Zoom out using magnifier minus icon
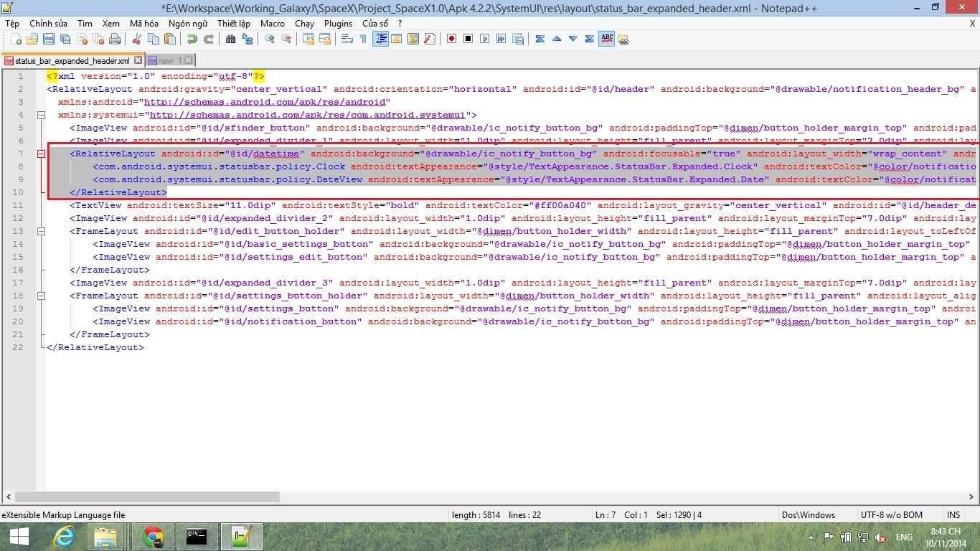The height and width of the screenshot is (551, 980). coord(286,39)
